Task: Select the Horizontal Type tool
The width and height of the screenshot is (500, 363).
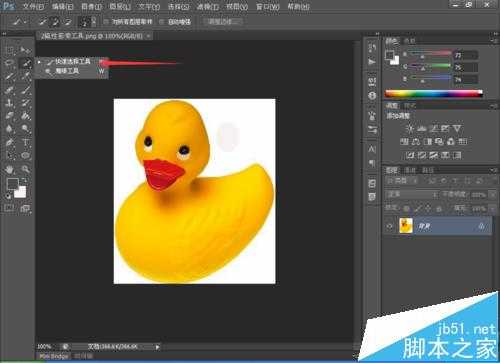Action: (25, 142)
